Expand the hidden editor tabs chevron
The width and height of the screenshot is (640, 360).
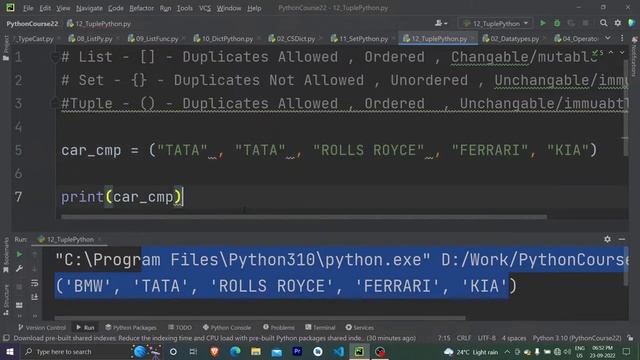click(x=608, y=38)
